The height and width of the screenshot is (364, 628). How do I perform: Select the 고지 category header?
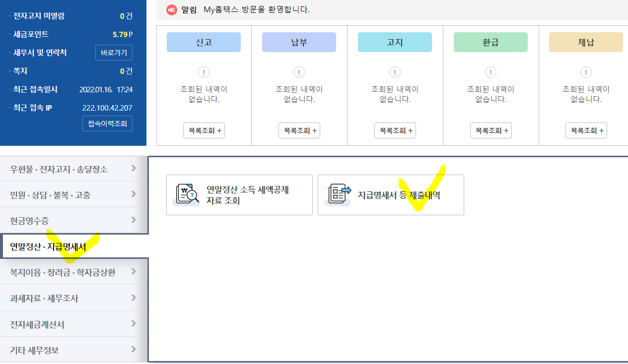395,42
